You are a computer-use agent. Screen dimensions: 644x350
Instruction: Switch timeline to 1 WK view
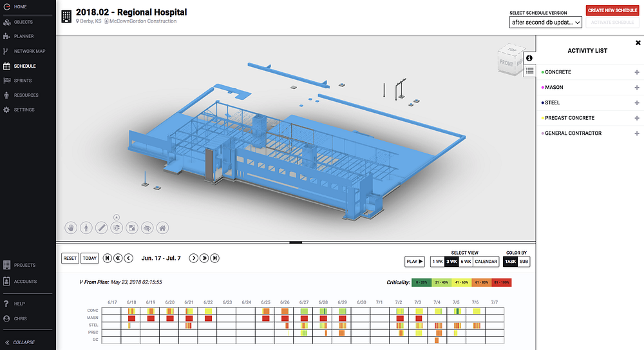[437, 262]
